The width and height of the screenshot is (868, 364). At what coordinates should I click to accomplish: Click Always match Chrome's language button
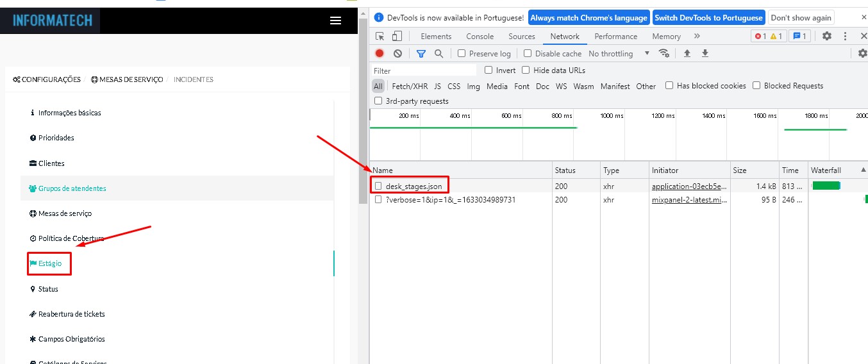pyautogui.click(x=588, y=18)
